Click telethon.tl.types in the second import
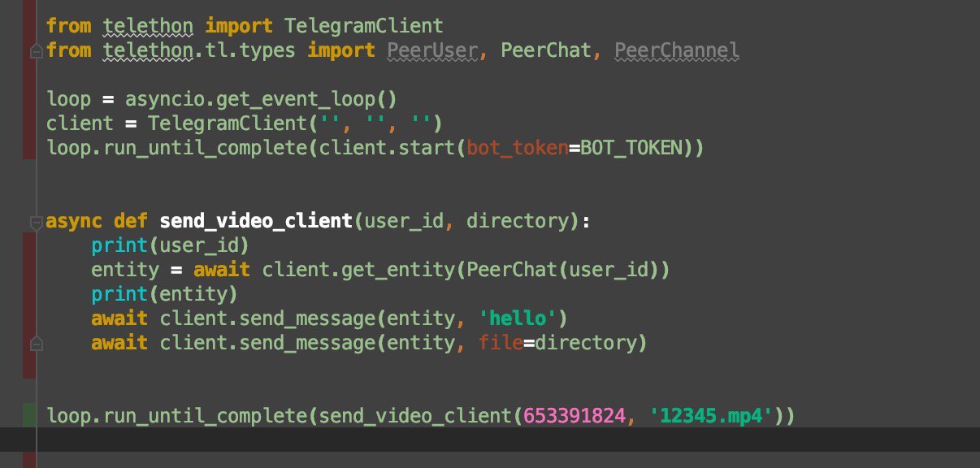This screenshot has width=980, height=468. [x=201, y=50]
